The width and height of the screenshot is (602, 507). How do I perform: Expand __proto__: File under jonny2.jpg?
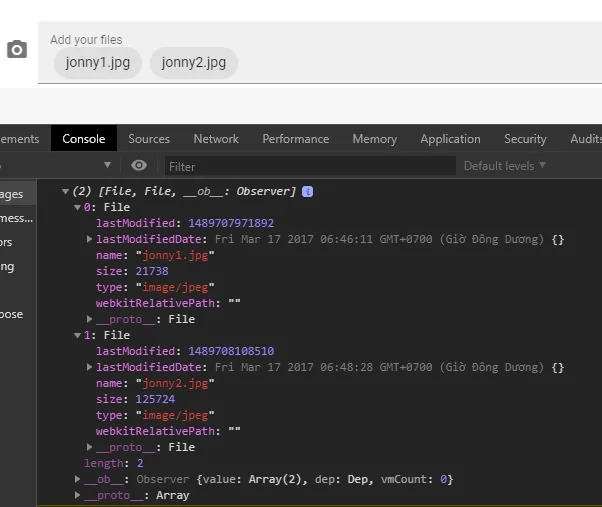(89, 447)
